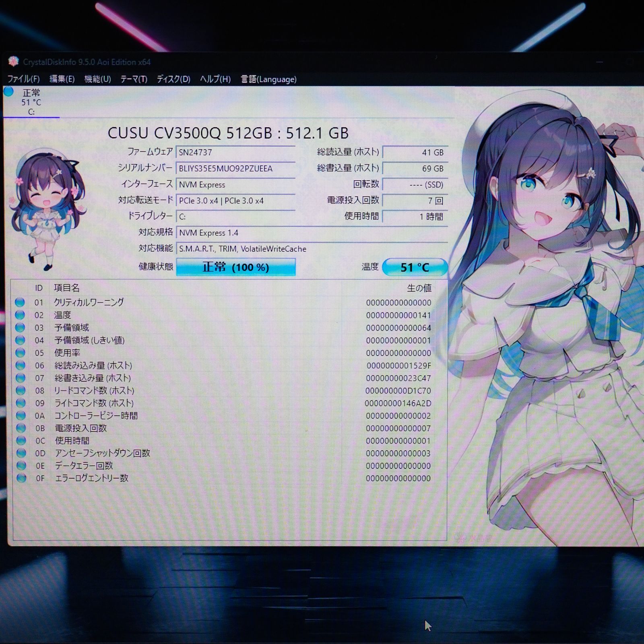Select the クリティカルワーニング attribute name

tap(89, 302)
